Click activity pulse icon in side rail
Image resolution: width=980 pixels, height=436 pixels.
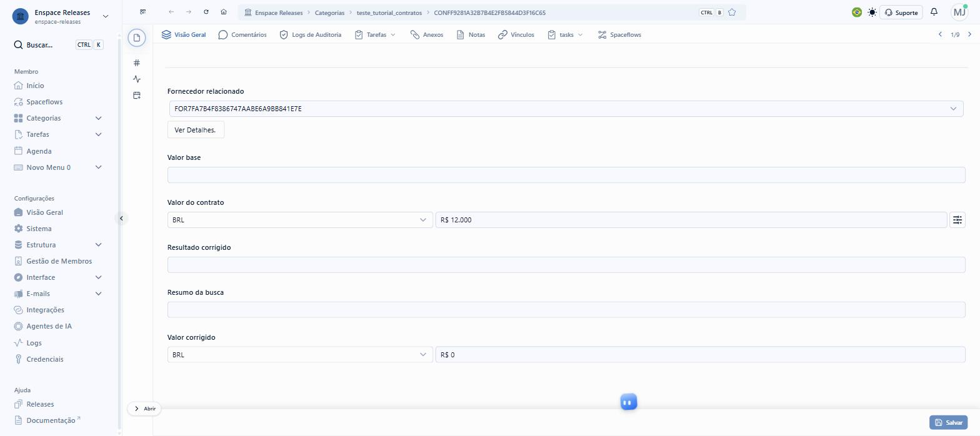[137, 79]
